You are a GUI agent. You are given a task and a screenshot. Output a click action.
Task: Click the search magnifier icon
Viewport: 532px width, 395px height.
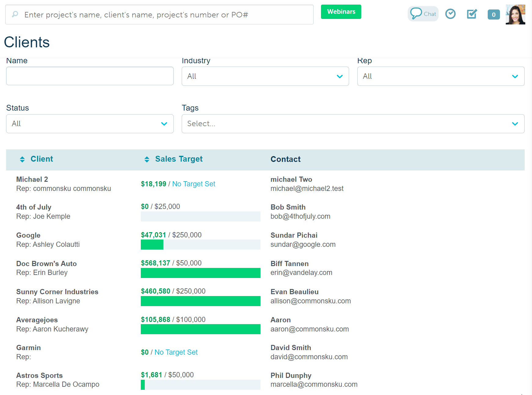[15, 14]
